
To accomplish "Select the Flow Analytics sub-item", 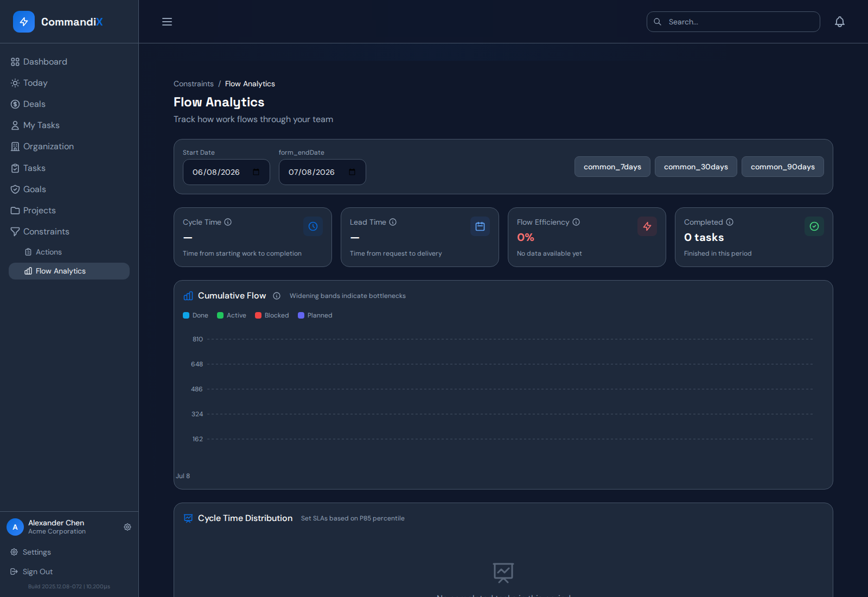I will coord(69,271).
